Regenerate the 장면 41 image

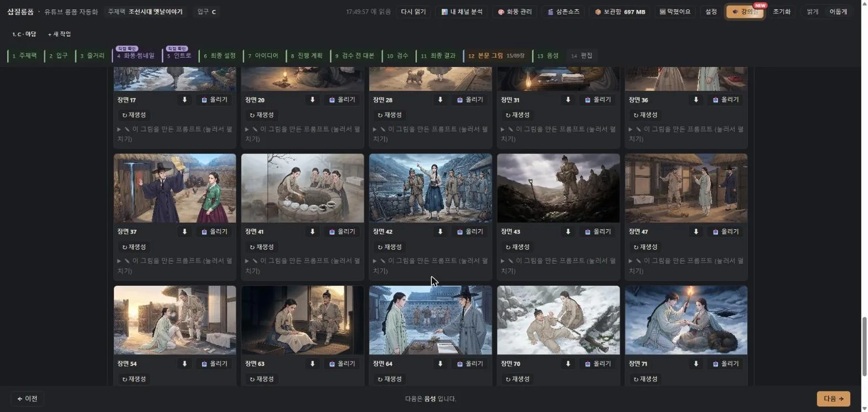tap(262, 247)
